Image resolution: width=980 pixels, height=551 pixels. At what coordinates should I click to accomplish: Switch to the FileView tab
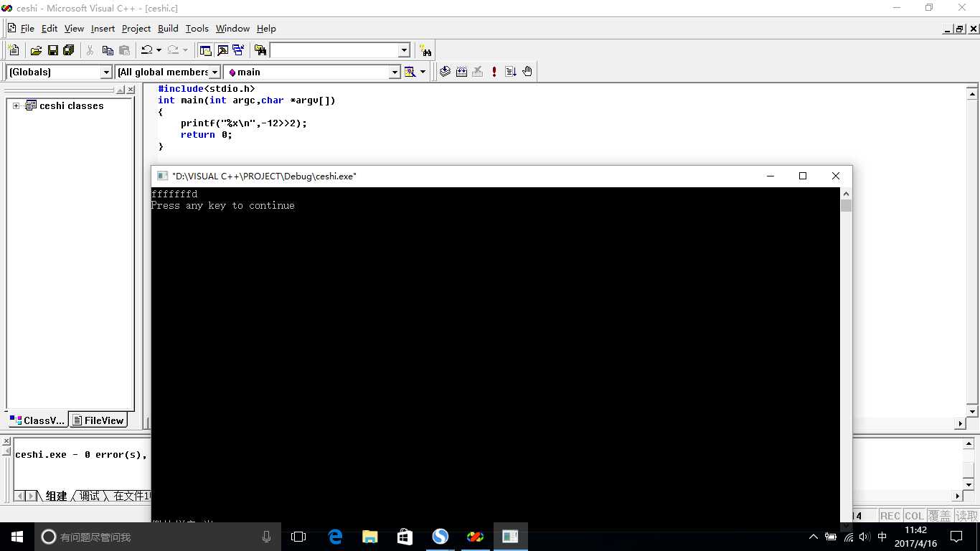pyautogui.click(x=98, y=420)
